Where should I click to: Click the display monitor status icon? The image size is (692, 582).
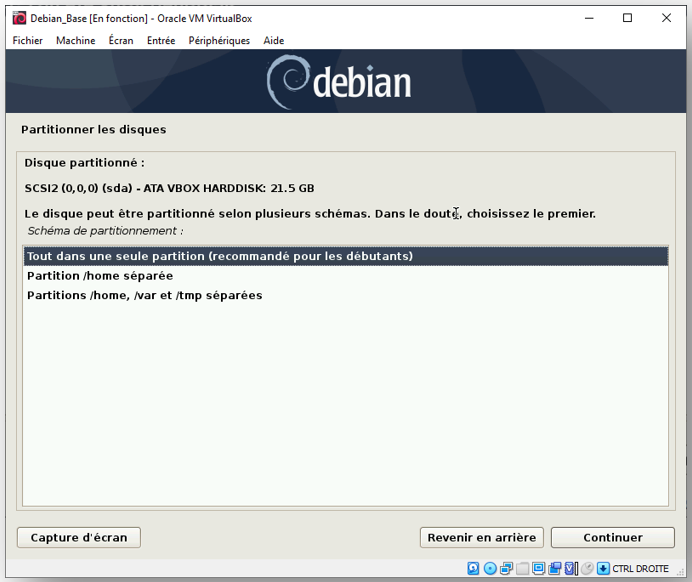pyautogui.click(x=539, y=568)
